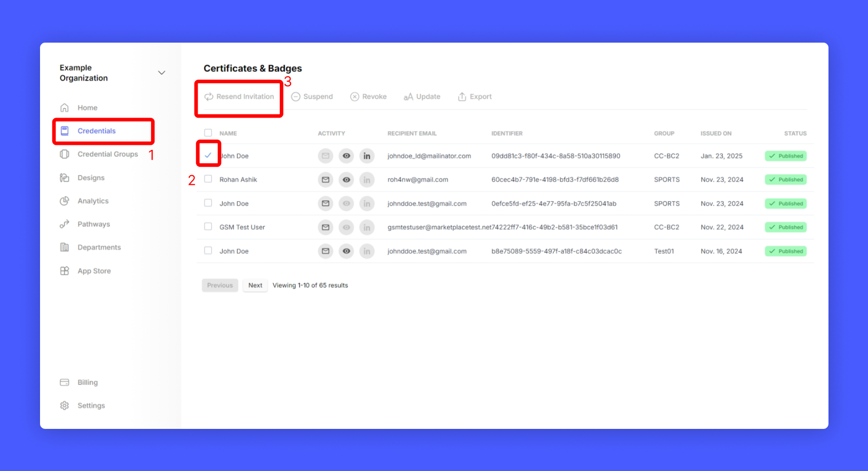
Task: Click the Export upload icon
Action: [x=462, y=97]
